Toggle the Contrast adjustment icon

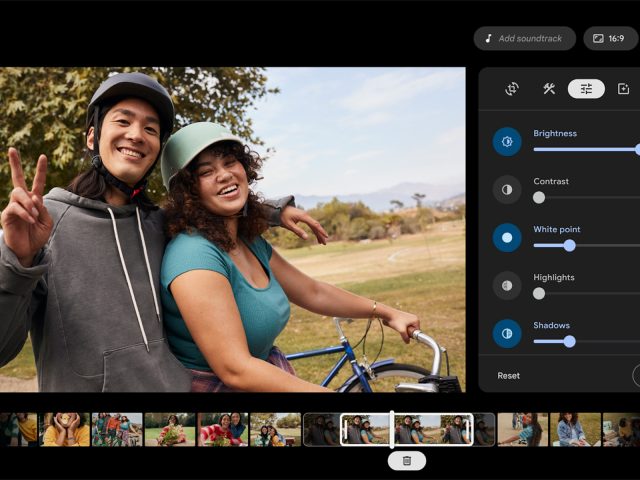[507, 189]
